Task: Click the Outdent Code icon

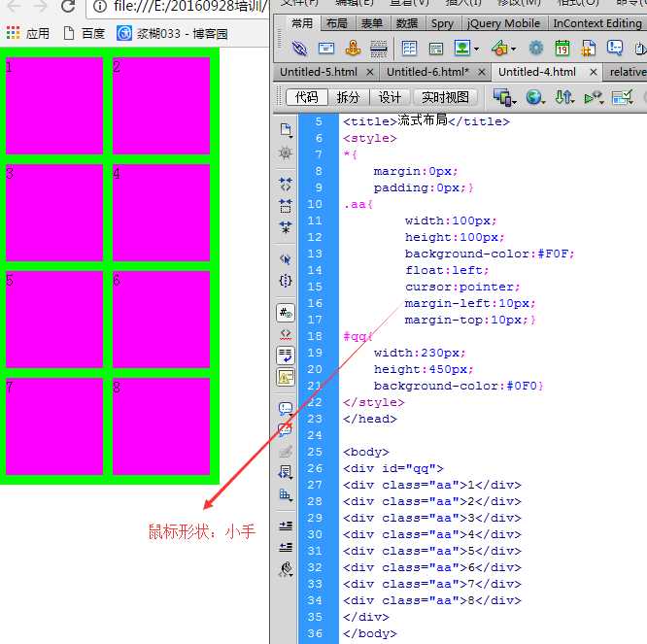Action: (286, 547)
